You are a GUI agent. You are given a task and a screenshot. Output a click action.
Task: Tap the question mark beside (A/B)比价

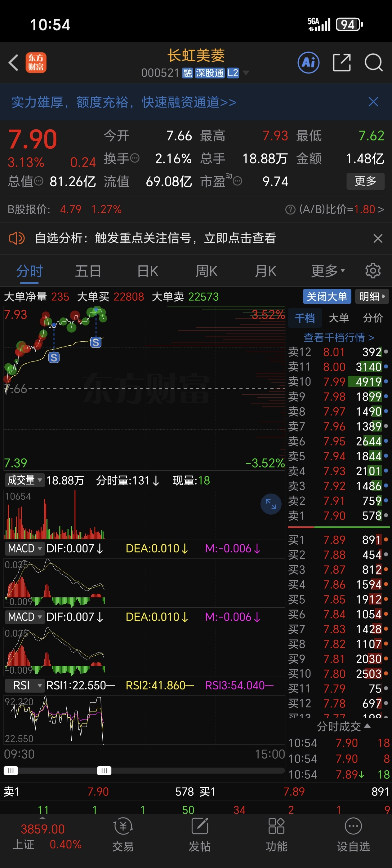pos(290,210)
